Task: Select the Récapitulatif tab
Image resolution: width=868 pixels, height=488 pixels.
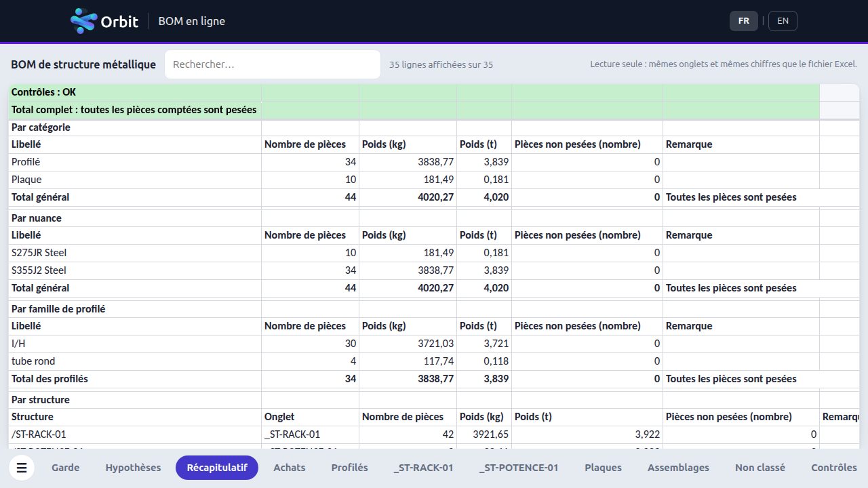Action: tap(217, 468)
